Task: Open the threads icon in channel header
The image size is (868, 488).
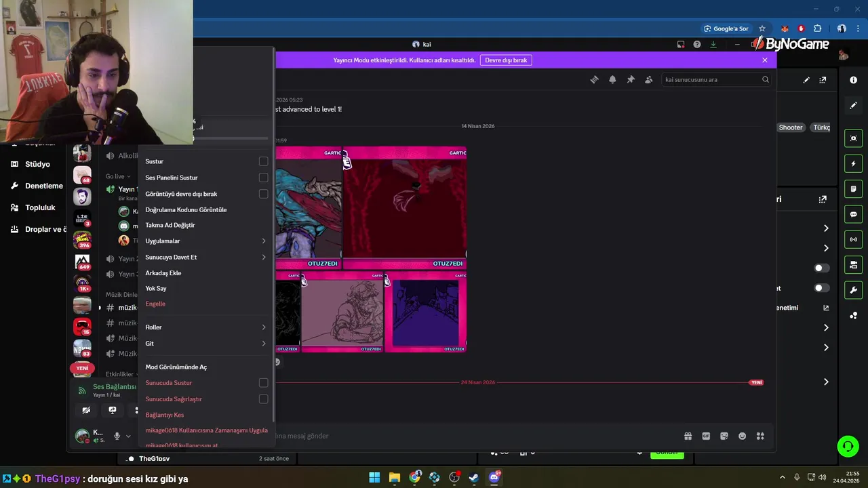Action: pos(595,79)
